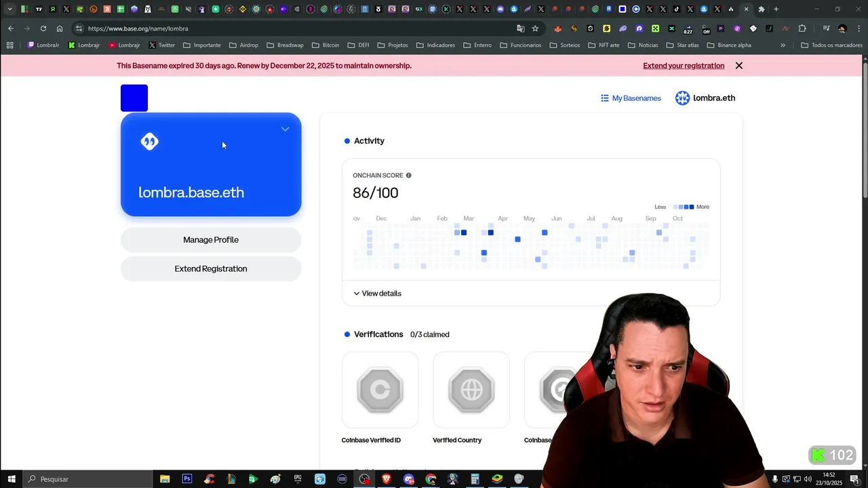
Task: Open the Twitter bookmark
Action: tap(161, 45)
